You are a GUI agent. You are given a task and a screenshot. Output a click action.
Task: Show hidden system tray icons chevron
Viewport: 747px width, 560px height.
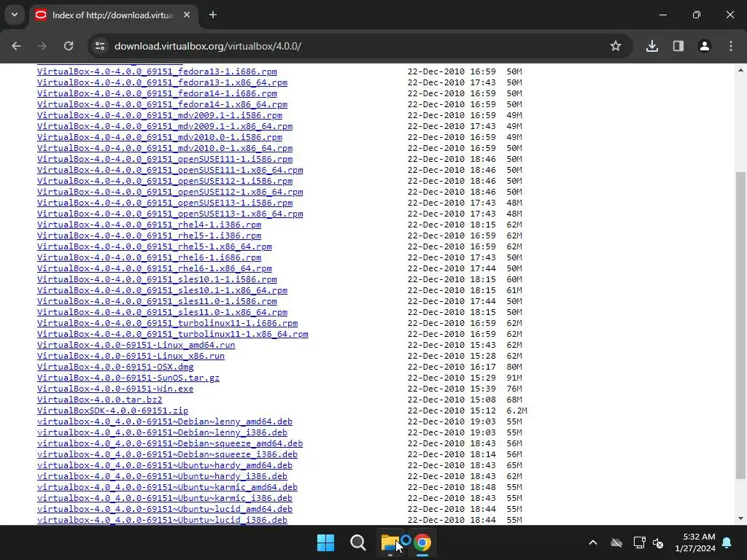pyautogui.click(x=593, y=542)
